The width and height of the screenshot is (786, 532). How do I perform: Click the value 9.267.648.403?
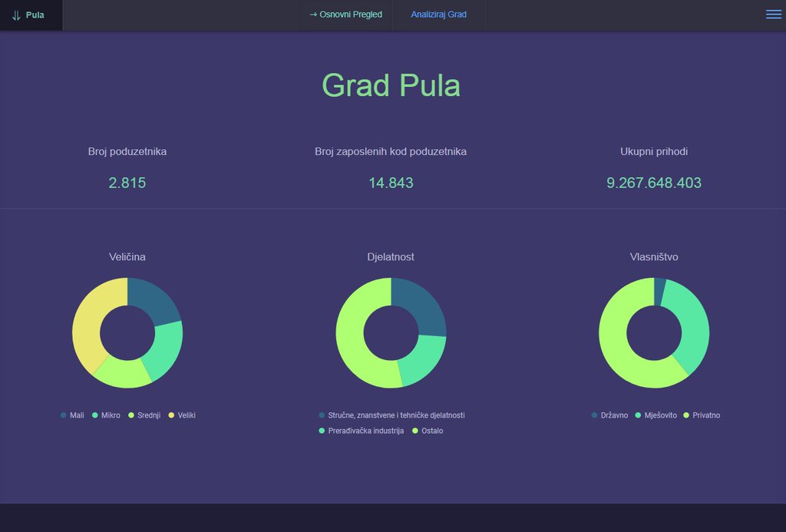654,183
